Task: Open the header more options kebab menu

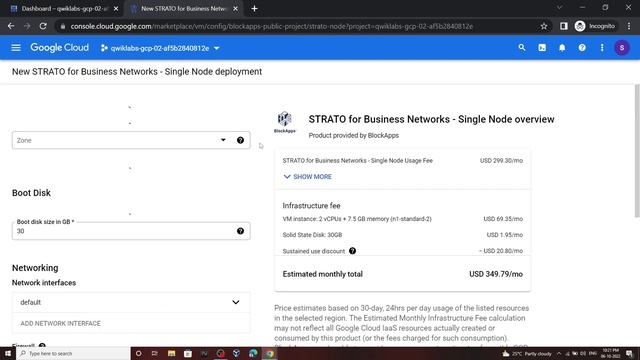Action: pos(602,48)
